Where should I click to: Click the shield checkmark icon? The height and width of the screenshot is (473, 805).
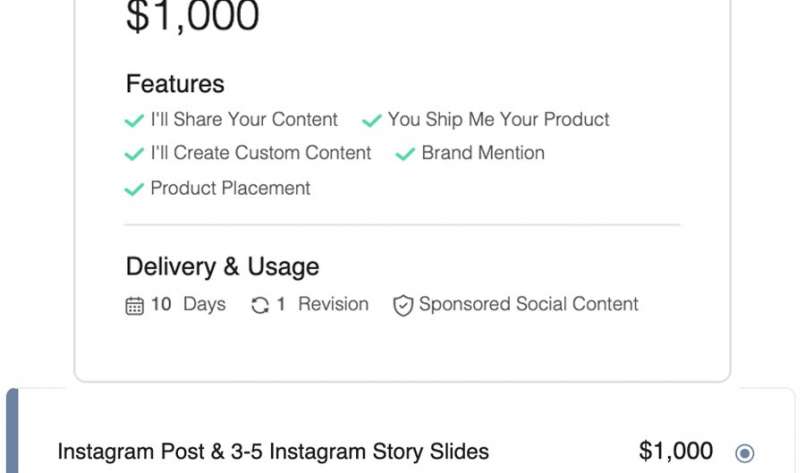[x=403, y=306]
